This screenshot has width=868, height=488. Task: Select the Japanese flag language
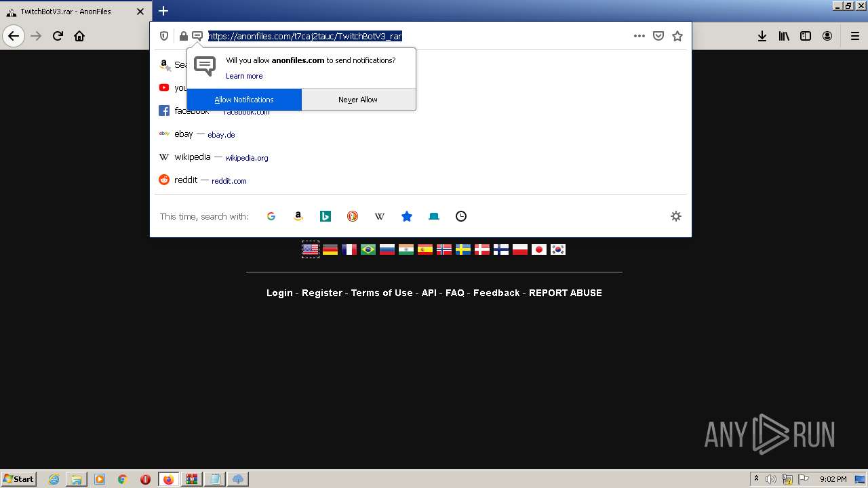point(539,249)
